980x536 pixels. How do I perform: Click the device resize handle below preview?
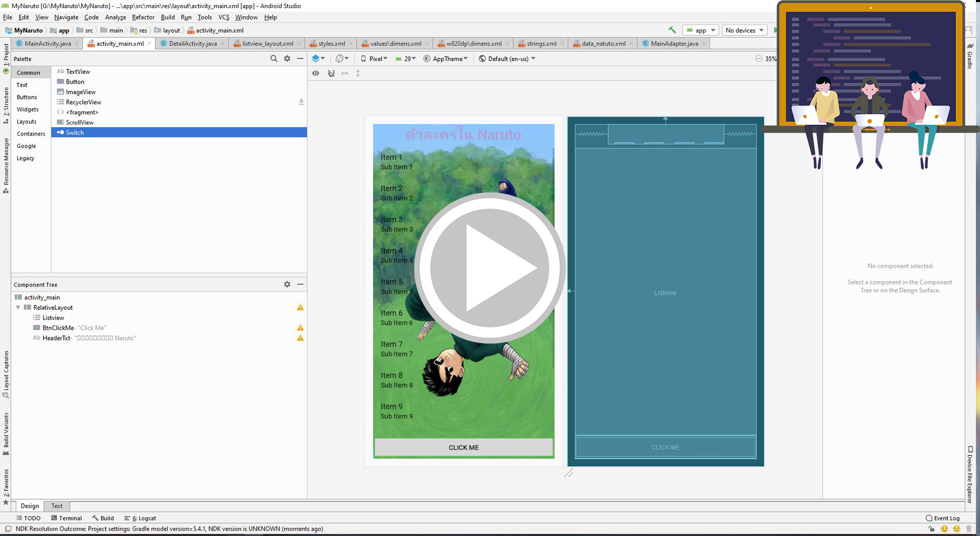point(569,473)
